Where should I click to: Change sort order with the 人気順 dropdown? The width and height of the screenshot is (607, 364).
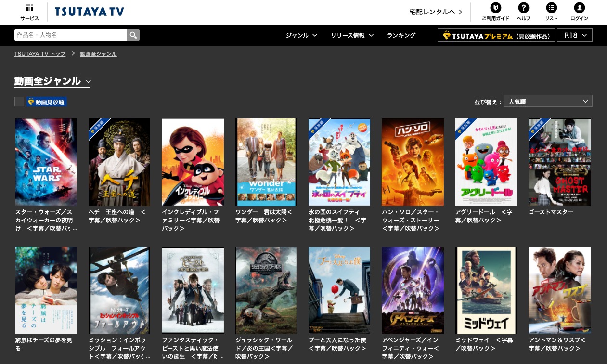548,101
